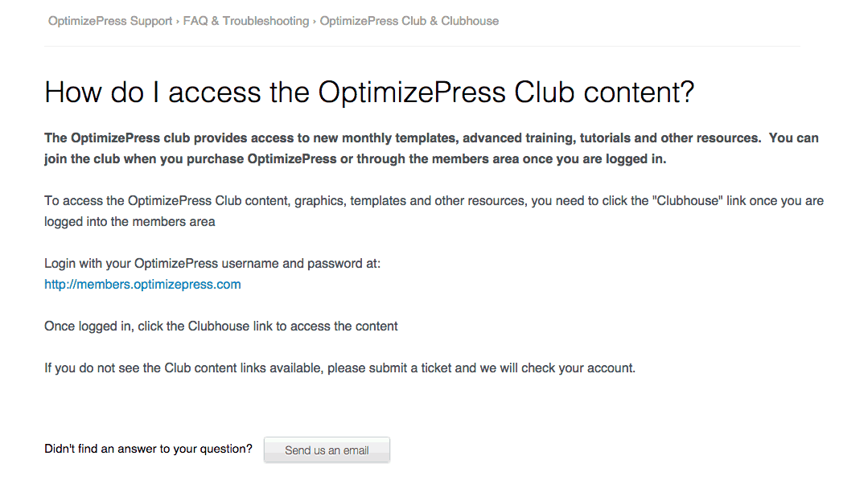Click the 'Once logged in, click the Clubhouse' sentence
Screen dimensions: 868x501
click(221, 326)
